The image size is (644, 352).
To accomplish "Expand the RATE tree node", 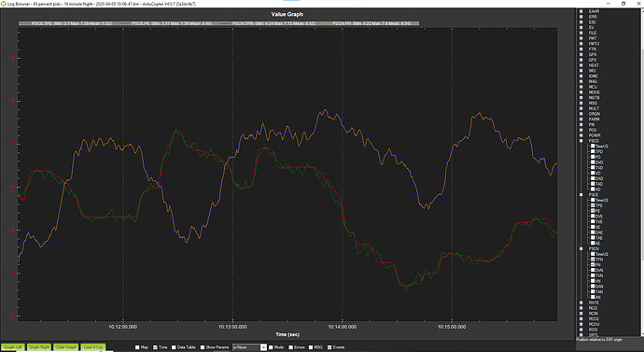I will coord(581,303).
